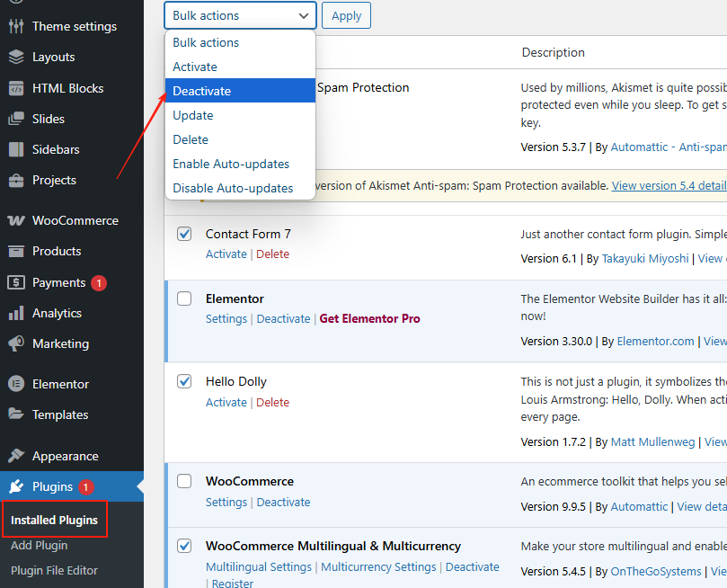Open Installed Plugins submenu item
The width and height of the screenshot is (727, 588).
[x=54, y=521]
